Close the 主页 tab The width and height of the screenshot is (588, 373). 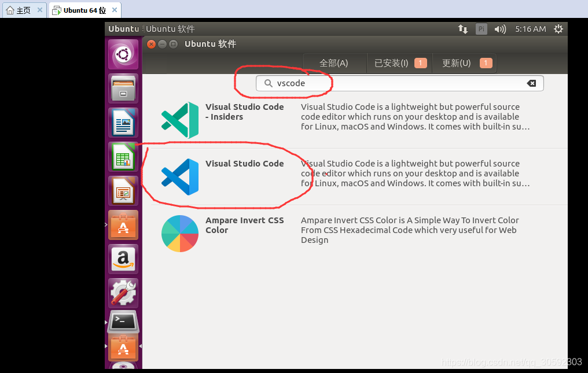point(40,10)
